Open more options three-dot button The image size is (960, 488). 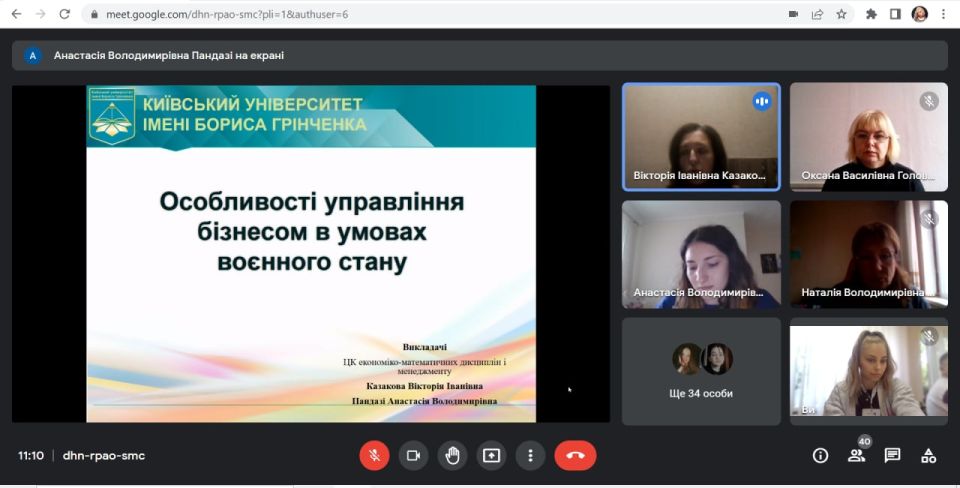530,456
